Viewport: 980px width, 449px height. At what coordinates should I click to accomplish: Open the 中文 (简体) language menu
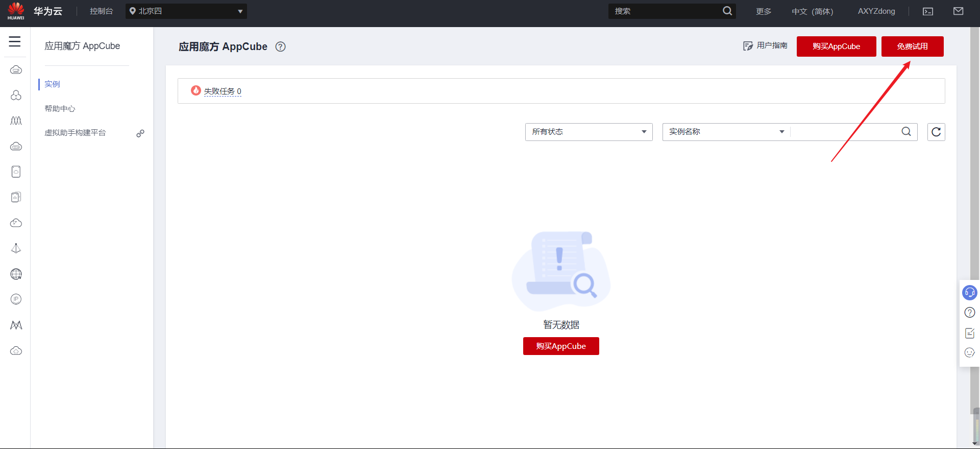(x=813, y=11)
